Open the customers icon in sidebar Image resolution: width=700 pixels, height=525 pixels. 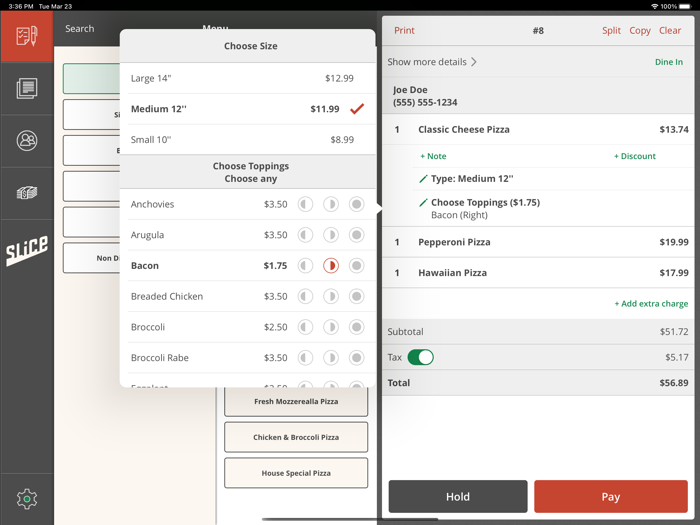pos(27,141)
